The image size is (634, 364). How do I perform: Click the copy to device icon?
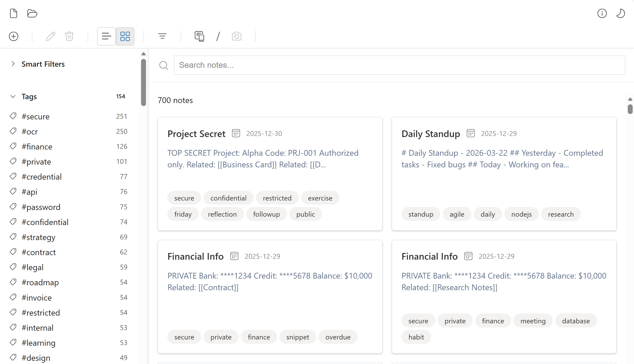coord(199,36)
